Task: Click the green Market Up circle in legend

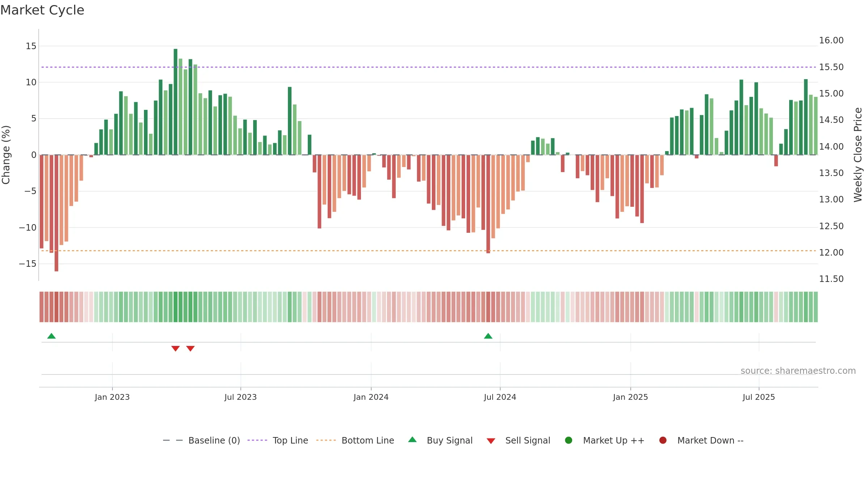Action: [569, 440]
